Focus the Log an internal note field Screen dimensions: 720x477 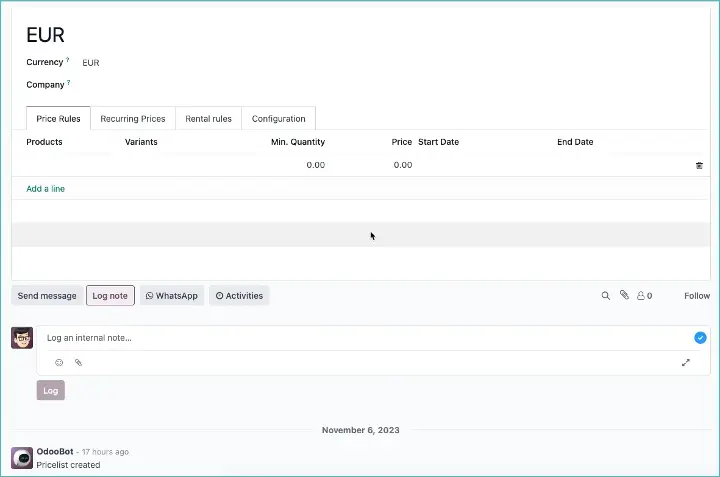(x=367, y=338)
